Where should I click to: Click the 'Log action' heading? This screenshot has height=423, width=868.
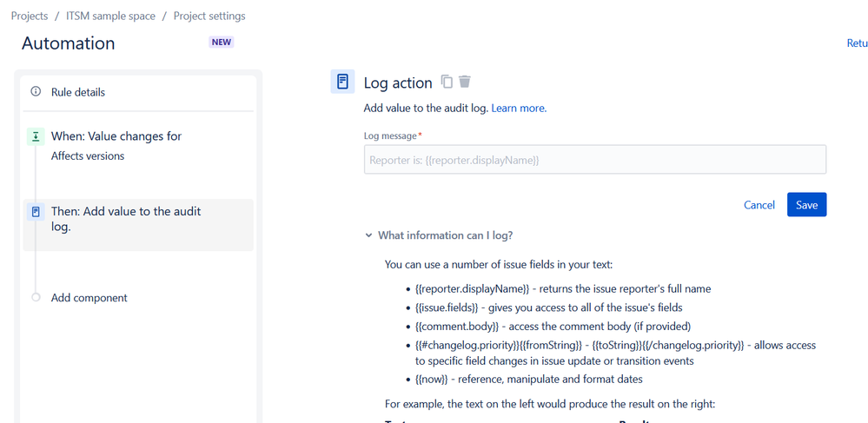397,83
